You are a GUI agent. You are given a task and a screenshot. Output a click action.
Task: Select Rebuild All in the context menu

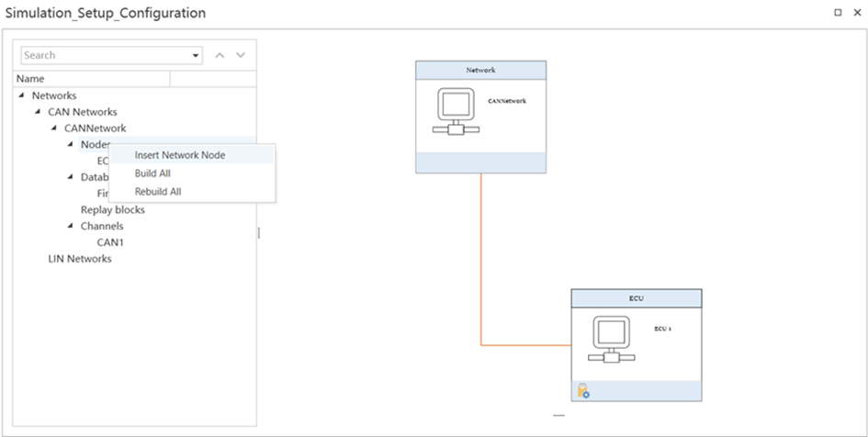158,192
